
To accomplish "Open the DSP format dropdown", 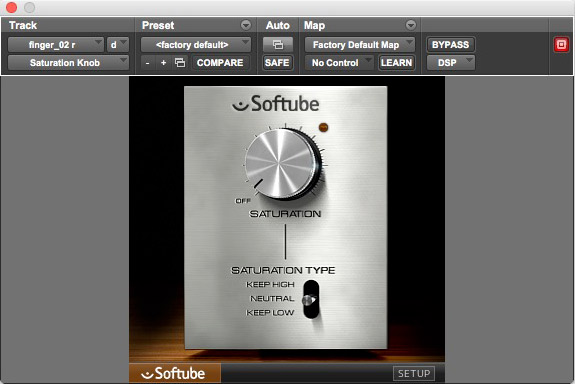I will [451, 63].
